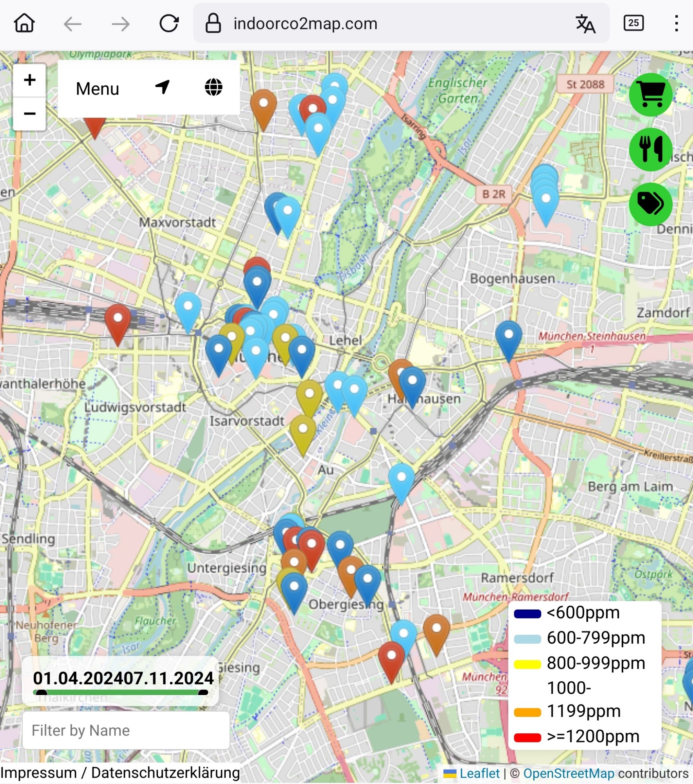
Task: Select the green restaurant fork-knife filter
Action: 650,149
